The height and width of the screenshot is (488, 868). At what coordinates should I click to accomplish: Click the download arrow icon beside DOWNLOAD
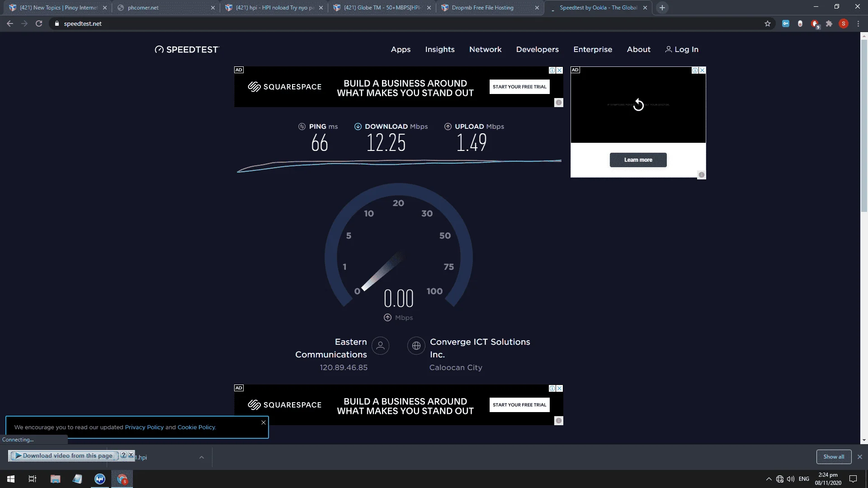click(x=358, y=127)
